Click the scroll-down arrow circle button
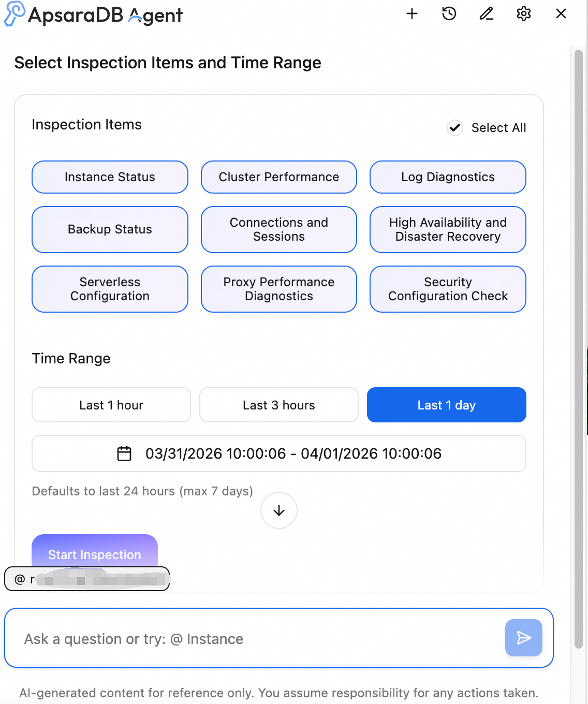This screenshot has height=704, width=588. tap(279, 510)
